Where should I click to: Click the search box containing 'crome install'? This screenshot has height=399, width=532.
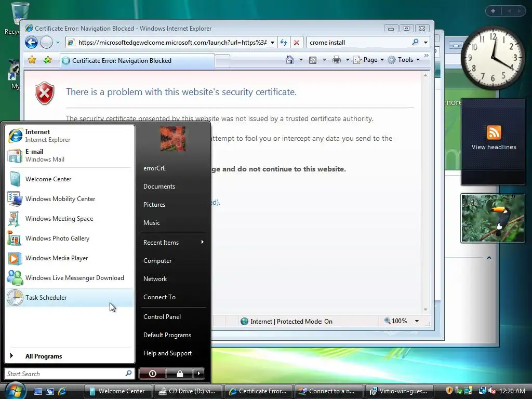[x=358, y=43]
